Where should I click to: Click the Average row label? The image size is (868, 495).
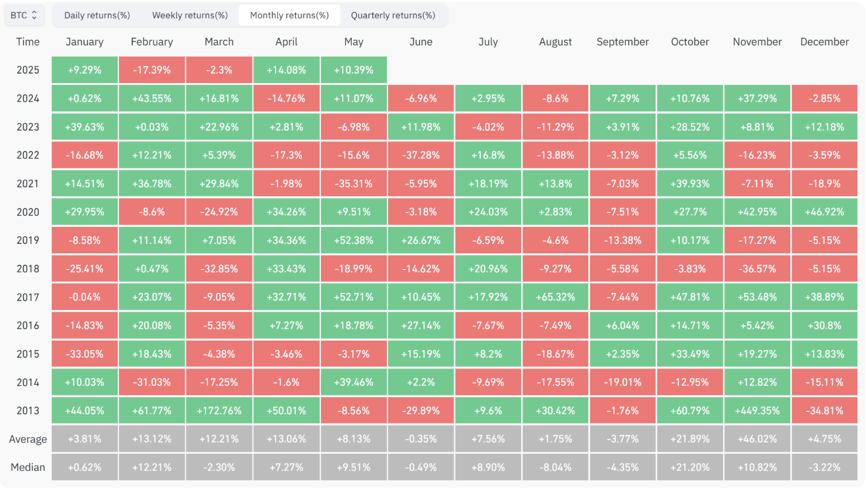(x=28, y=439)
